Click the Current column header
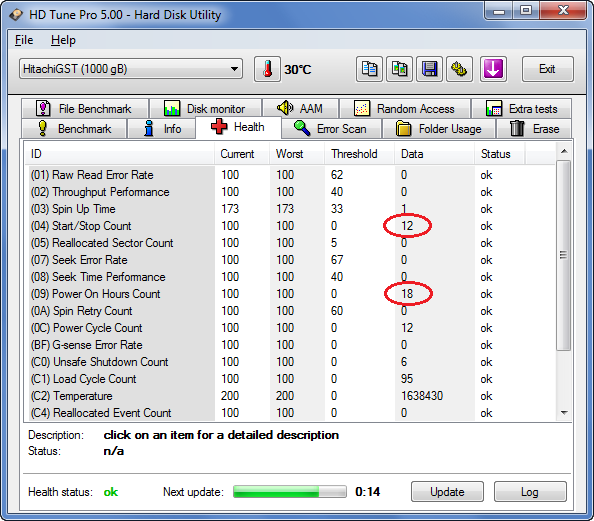Viewport: 594px width, 521px height. coord(242,154)
